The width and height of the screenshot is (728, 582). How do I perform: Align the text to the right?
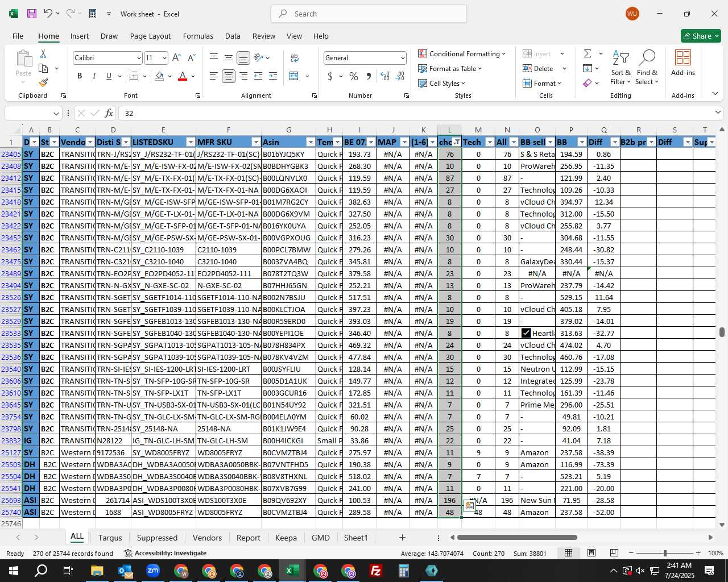(x=243, y=76)
